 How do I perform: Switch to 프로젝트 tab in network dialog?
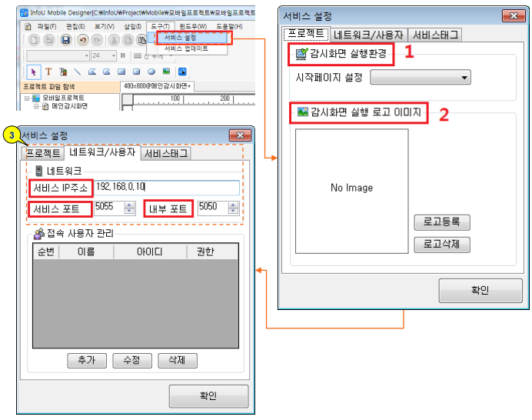[43, 153]
